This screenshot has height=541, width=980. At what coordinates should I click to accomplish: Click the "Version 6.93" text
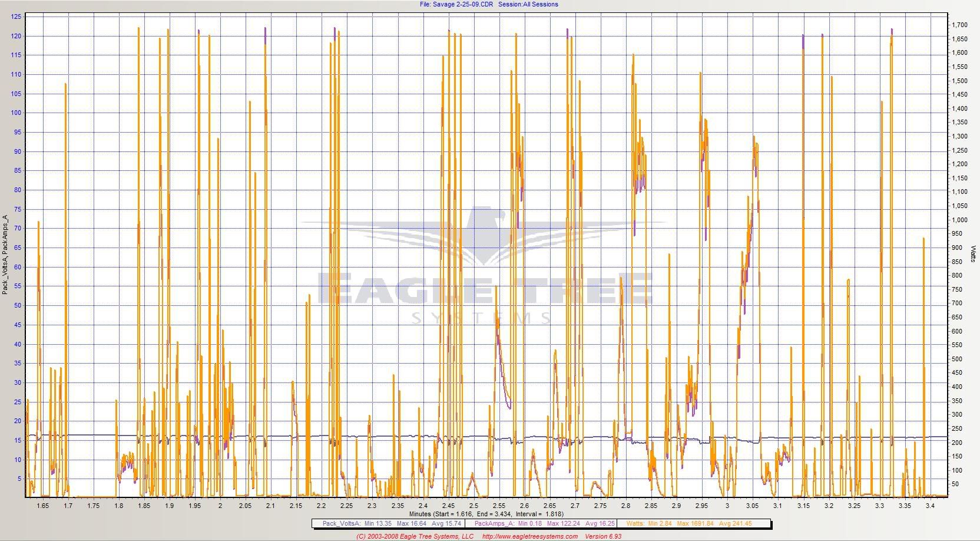click(x=603, y=536)
